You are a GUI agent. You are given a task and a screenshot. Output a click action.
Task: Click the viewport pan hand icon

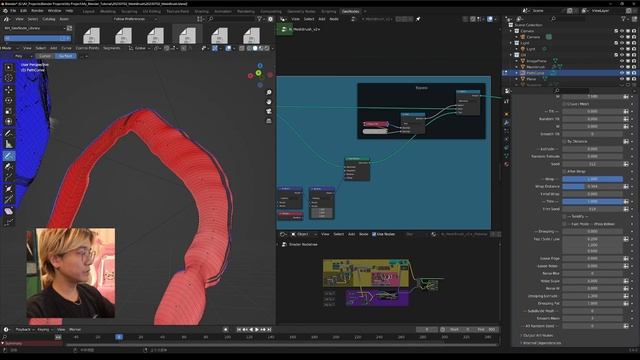point(269,102)
